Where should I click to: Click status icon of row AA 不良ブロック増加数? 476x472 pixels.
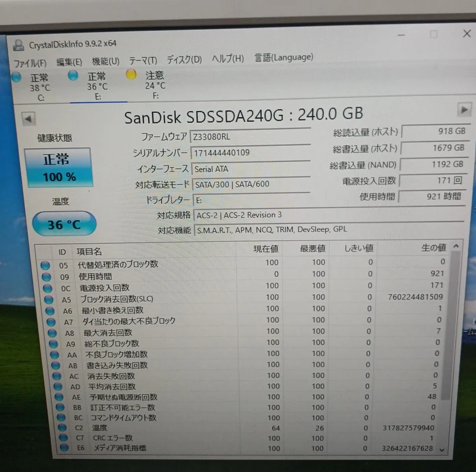pyautogui.click(x=55, y=355)
